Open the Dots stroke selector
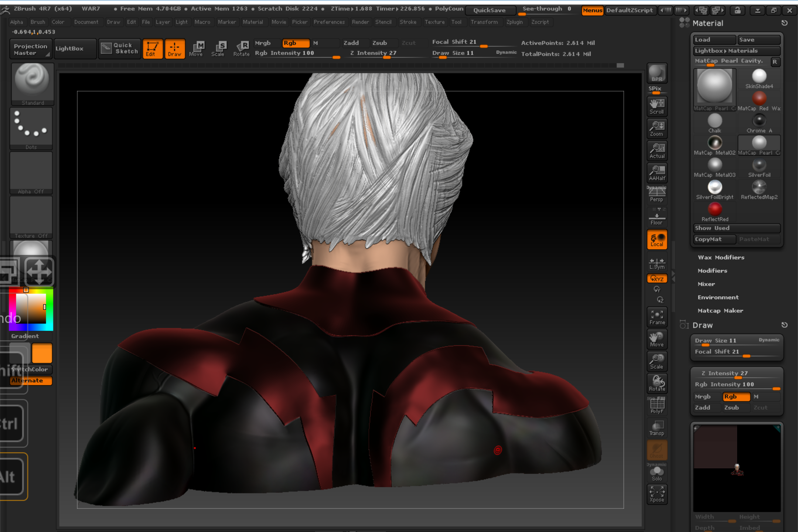This screenshot has width=798, height=532. pos(31,129)
